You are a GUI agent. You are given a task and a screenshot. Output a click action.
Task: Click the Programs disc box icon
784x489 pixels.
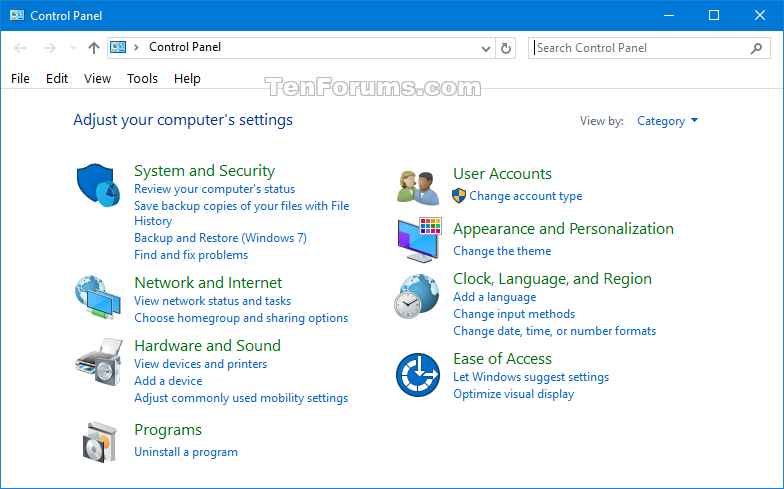100,442
